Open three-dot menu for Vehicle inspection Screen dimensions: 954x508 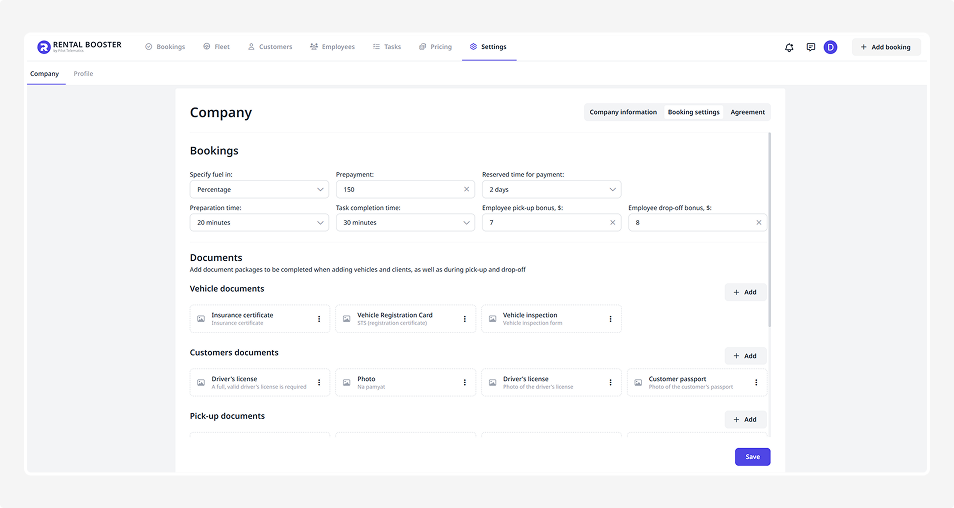(611, 319)
